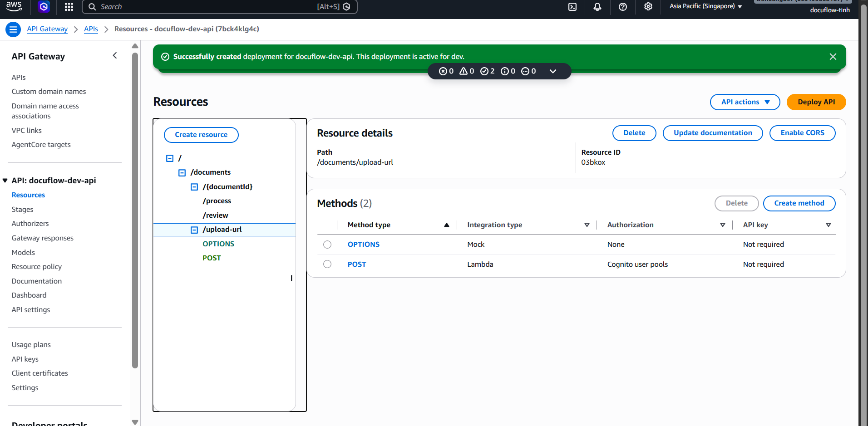Open Models in the side navigation
The height and width of the screenshot is (426, 868).
click(23, 253)
